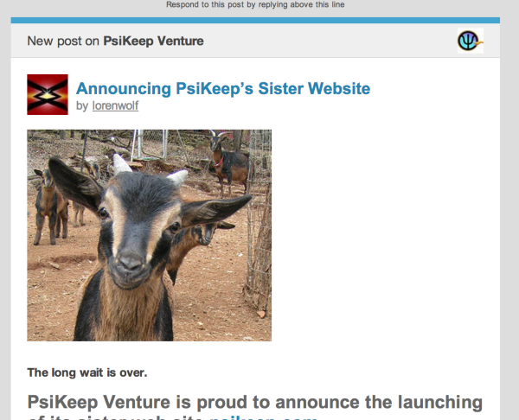Click the front goat's large left ear
This screenshot has width=519, height=420.
click(74, 185)
